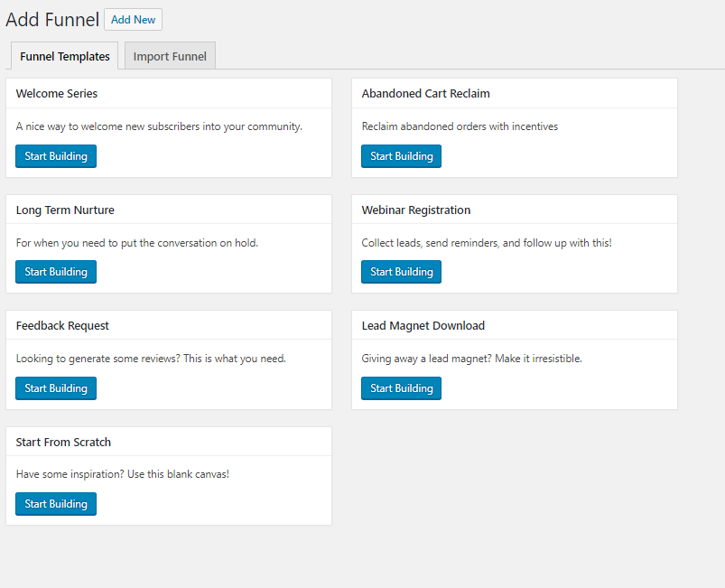Start building the Feedback Request funnel
725x588 pixels.
(x=56, y=388)
